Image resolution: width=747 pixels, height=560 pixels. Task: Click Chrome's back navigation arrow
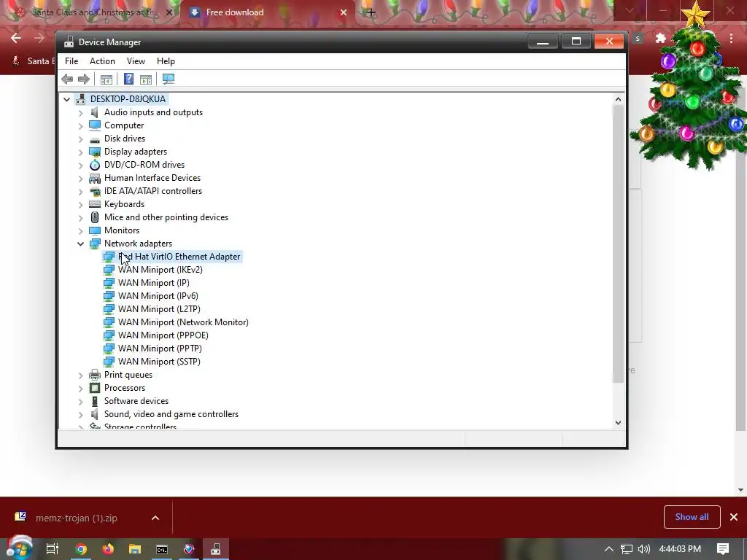[x=16, y=38]
